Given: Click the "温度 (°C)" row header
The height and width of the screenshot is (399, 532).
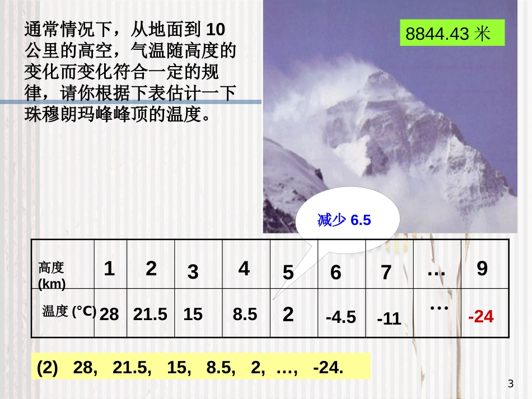Looking at the screenshot, I should pos(69,311).
